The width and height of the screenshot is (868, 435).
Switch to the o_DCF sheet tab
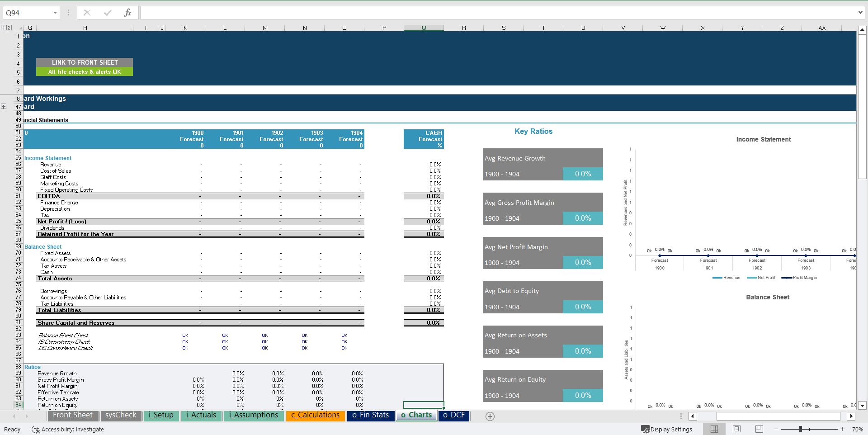453,415
